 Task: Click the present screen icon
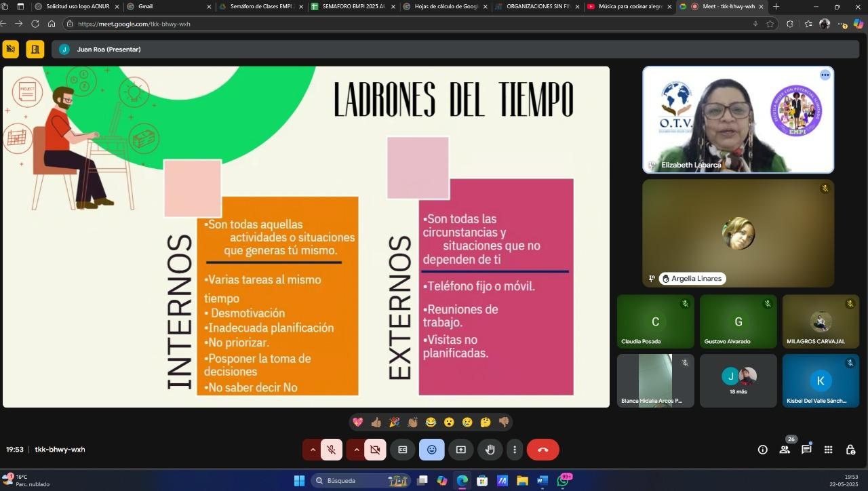click(461, 450)
